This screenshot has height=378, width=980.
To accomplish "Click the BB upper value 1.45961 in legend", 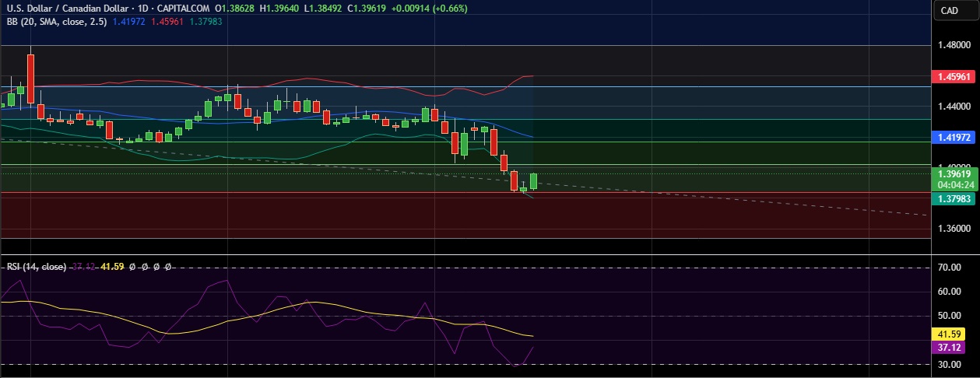I will coord(167,22).
